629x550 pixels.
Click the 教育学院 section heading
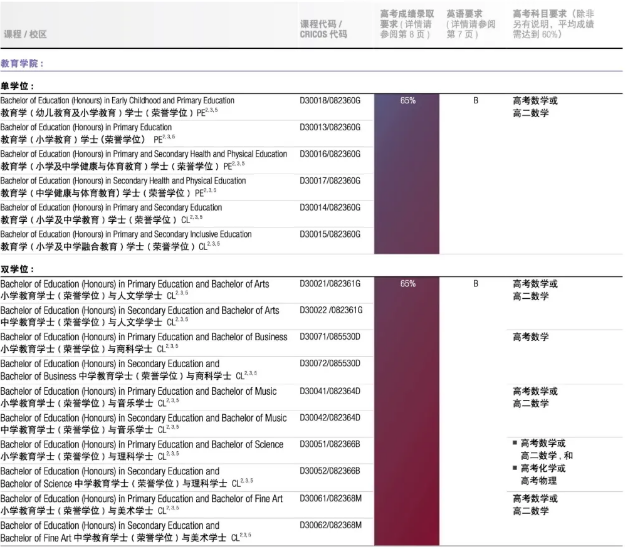tap(22, 62)
